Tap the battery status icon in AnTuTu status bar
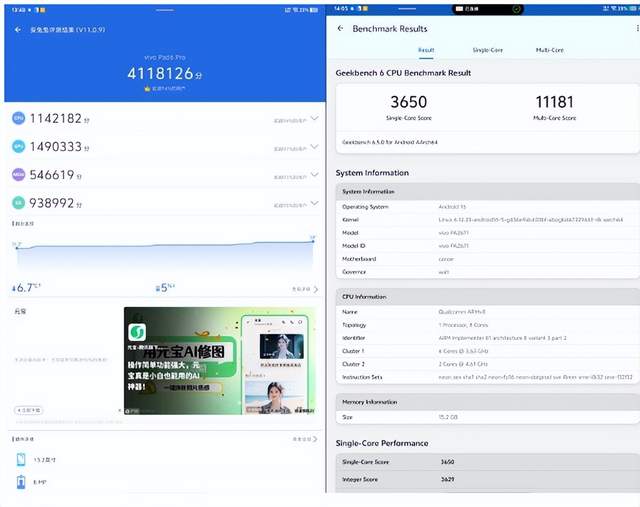640x507 pixels. (313, 10)
